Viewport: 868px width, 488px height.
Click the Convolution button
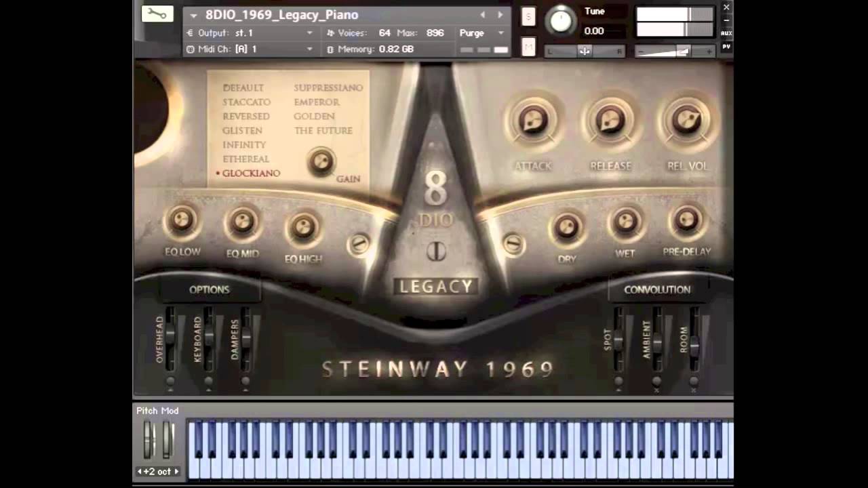tap(657, 289)
